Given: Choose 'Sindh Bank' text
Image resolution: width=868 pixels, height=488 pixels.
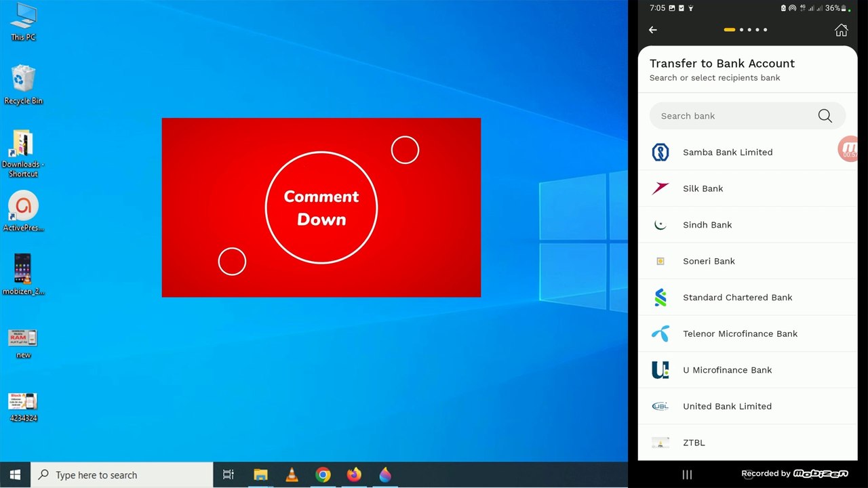Looking at the screenshot, I should coord(707,225).
